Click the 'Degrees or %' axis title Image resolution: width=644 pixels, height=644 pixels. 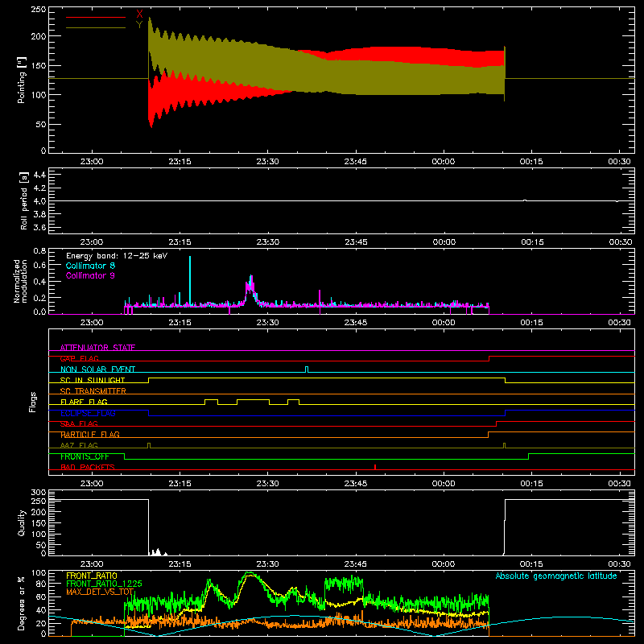point(22,603)
